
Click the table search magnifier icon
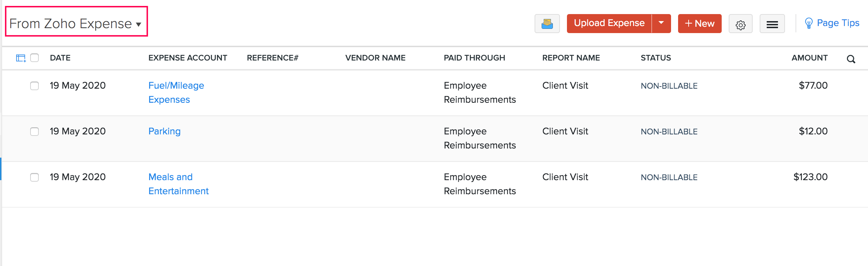[x=851, y=59]
